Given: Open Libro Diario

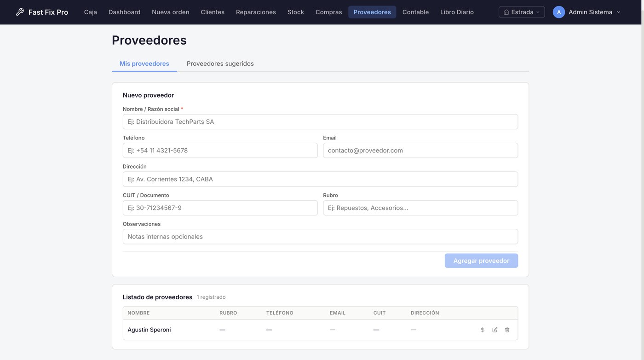Looking at the screenshot, I should coord(457,12).
